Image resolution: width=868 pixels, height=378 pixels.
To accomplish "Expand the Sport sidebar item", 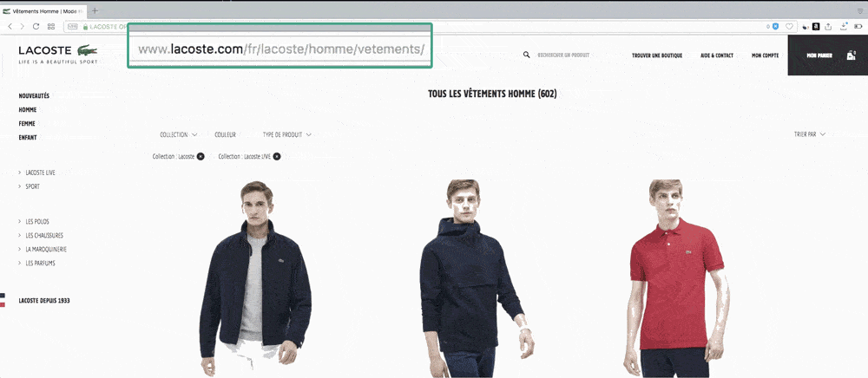I will click(x=30, y=186).
